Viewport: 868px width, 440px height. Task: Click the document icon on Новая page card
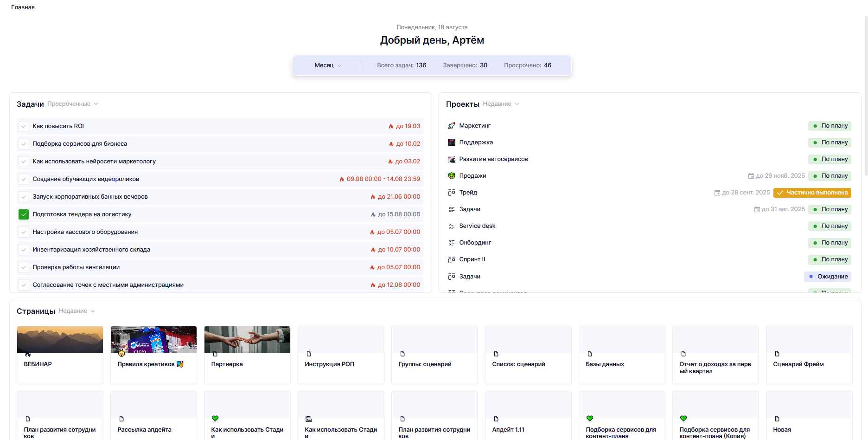[x=777, y=419]
